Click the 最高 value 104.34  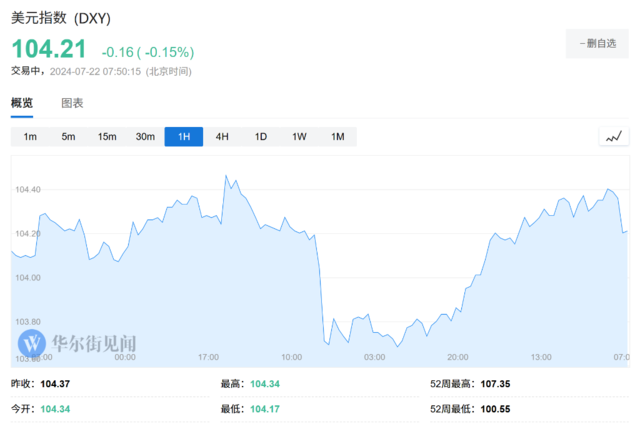(x=265, y=384)
